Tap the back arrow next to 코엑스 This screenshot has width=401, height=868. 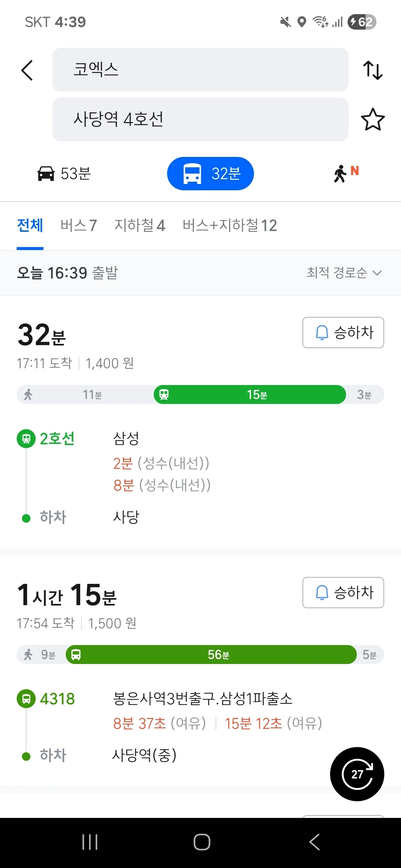pos(27,70)
